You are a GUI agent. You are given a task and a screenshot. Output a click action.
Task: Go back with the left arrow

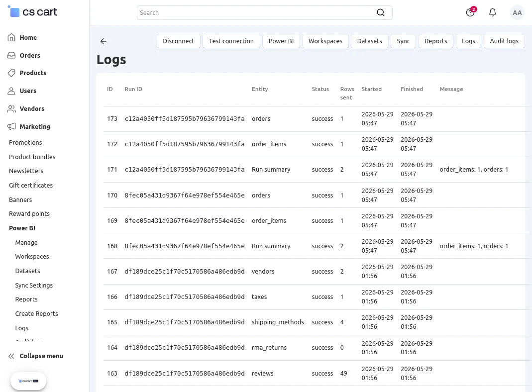(104, 41)
